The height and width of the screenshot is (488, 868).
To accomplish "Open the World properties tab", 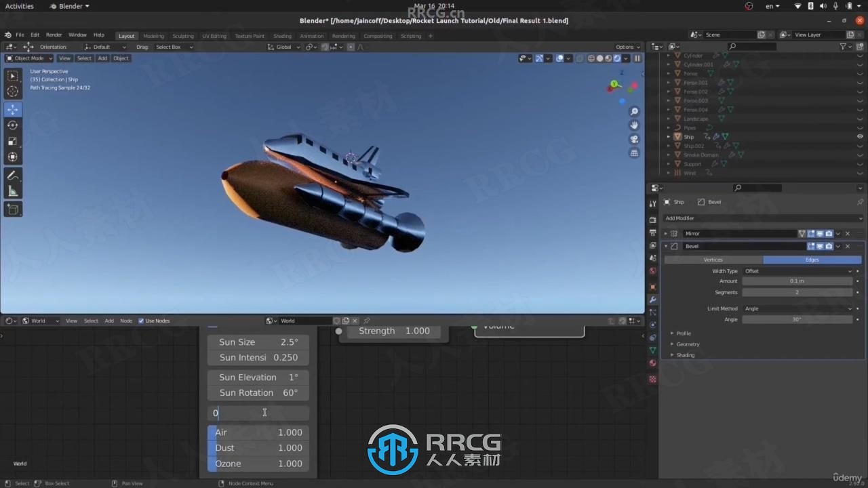I will click(x=652, y=271).
